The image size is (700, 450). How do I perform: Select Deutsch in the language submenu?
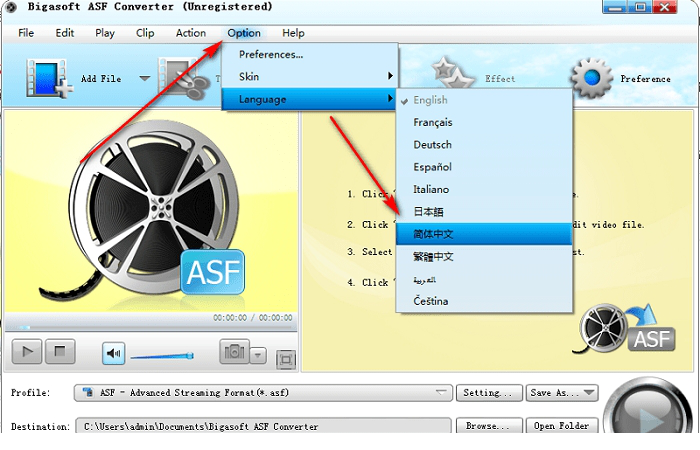pos(432,145)
